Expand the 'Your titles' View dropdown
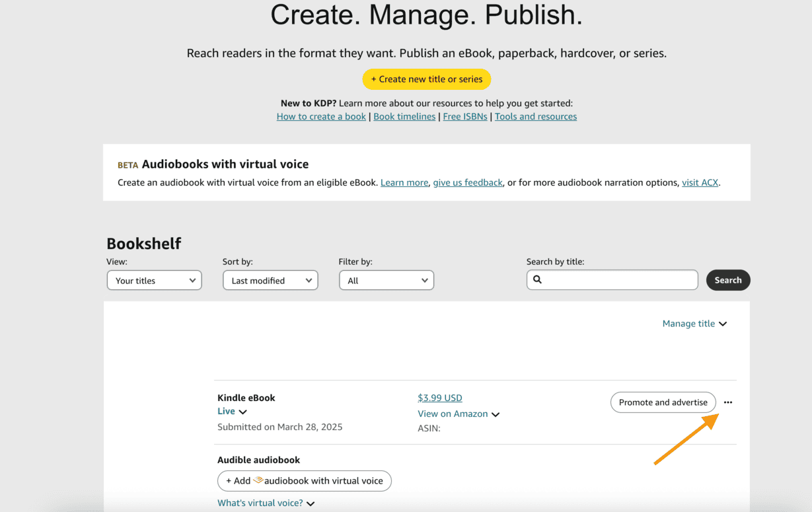Screen dimensions: 812x512 [x=154, y=280]
